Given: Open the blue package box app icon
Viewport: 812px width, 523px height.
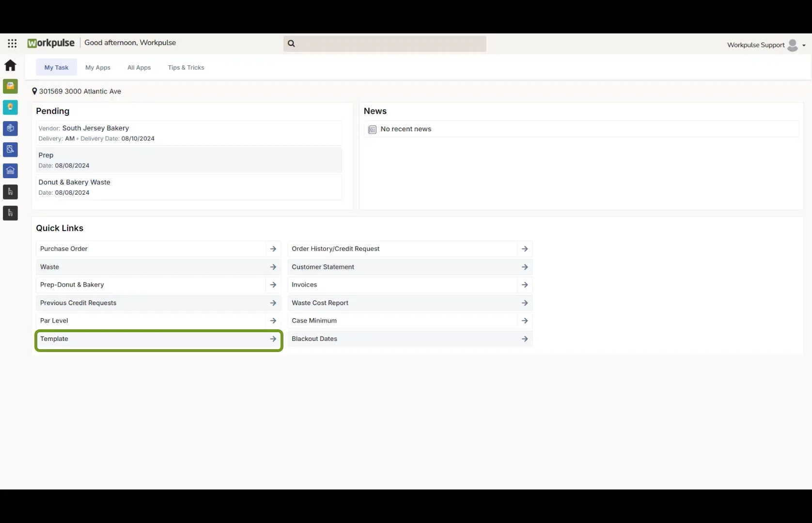Looking at the screenshot, I should pyautogui.click(x=10, y=128).
